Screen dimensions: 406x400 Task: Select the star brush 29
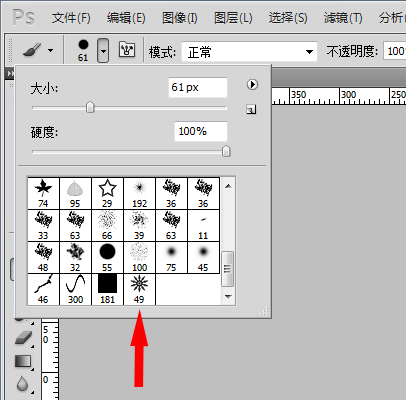[107, 193]
